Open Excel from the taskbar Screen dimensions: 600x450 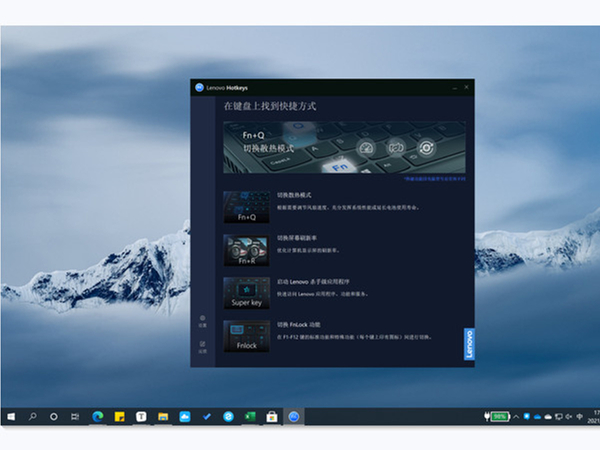tap(250, 416)
